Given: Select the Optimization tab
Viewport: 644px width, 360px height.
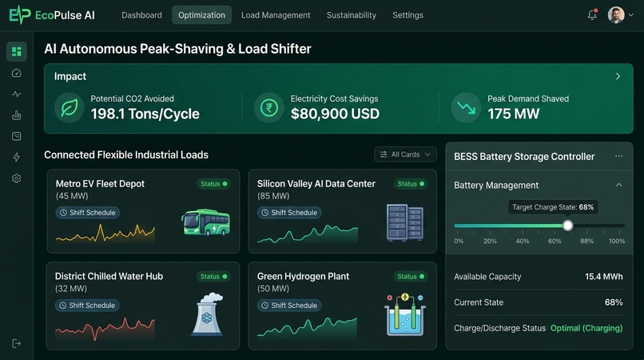Looking at the screenshot, I should [x=201, y=15].
